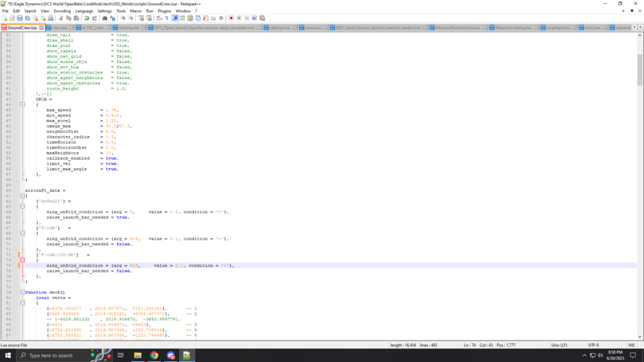Undo last edit with green arrow icon
644x362 pixels.
point(87,18)
